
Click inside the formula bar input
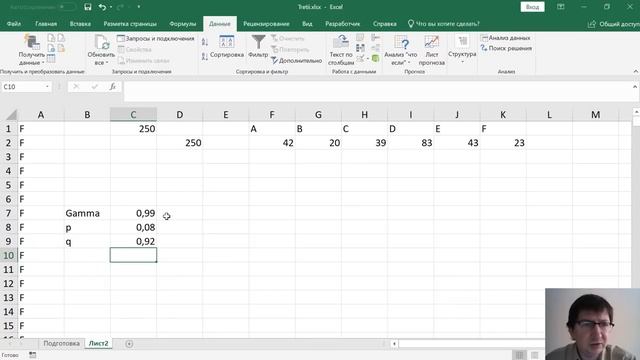coord(378,91)
